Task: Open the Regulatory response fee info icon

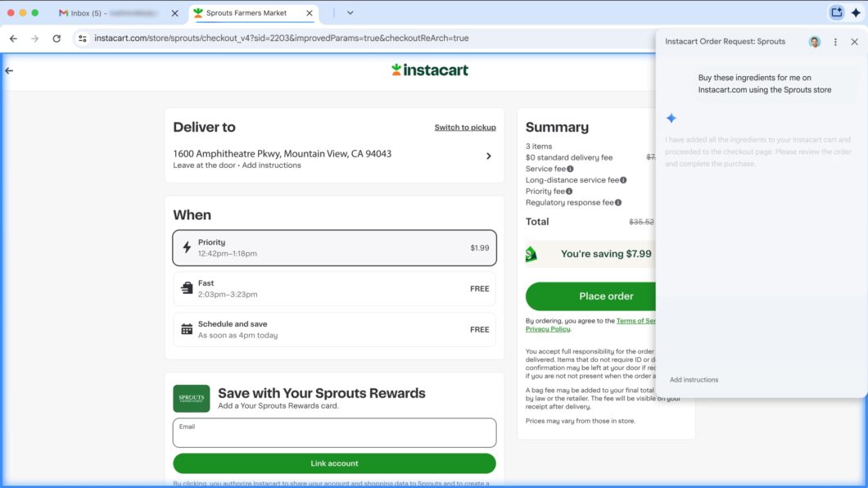Action: click(618, 202)
